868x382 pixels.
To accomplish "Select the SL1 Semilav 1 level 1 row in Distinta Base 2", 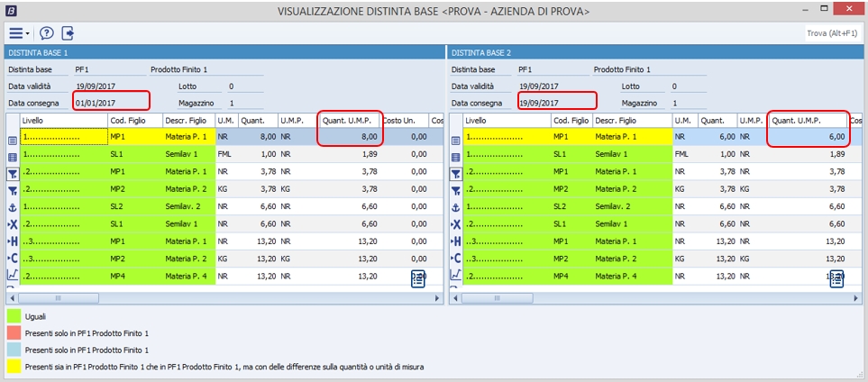I will pyautogui.click(x=662, y=154).
